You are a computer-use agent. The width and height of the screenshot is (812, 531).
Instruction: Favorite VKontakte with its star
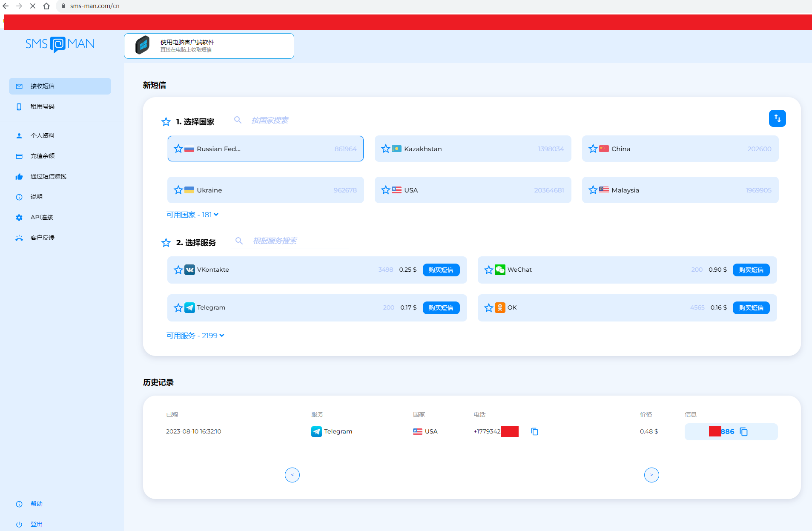tap(178, 270)
